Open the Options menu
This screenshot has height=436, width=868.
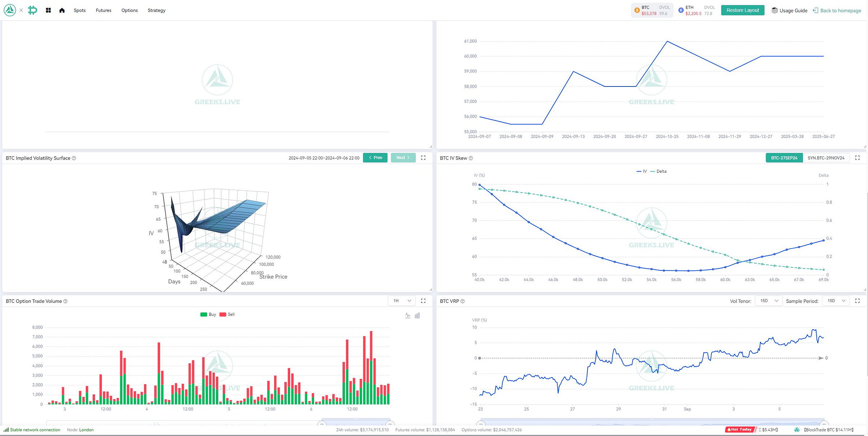(x=129, y=10)
